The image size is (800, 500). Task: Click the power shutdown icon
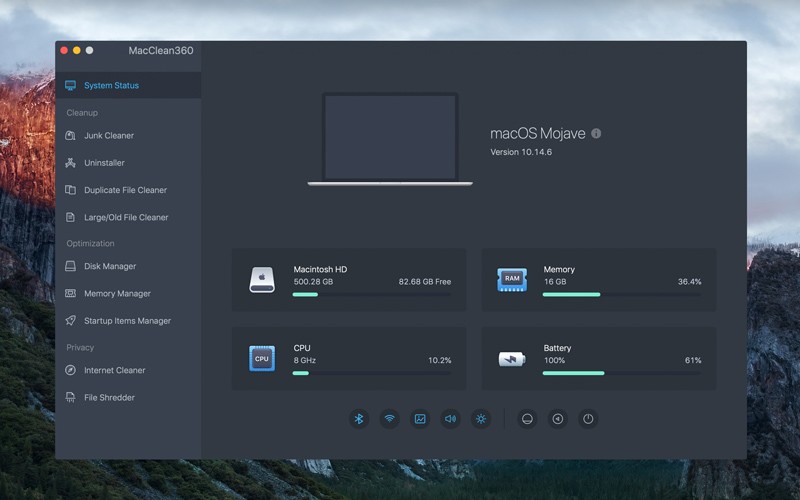(x=588, y=419)
